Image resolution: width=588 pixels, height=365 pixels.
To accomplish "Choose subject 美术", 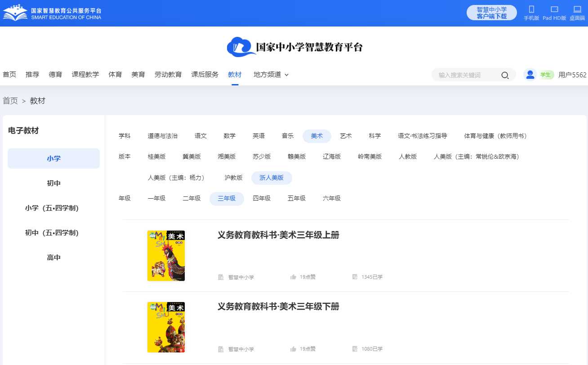I will (317, 136).
